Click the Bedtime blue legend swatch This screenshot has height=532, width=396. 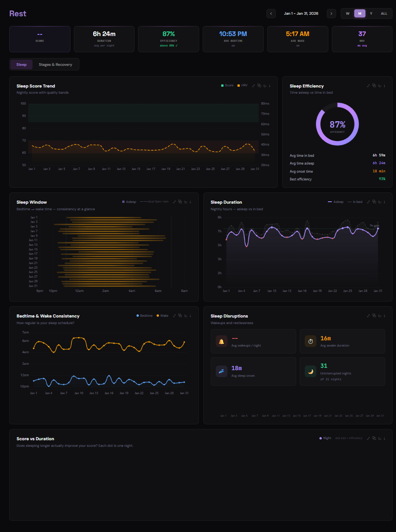(138, 316)
